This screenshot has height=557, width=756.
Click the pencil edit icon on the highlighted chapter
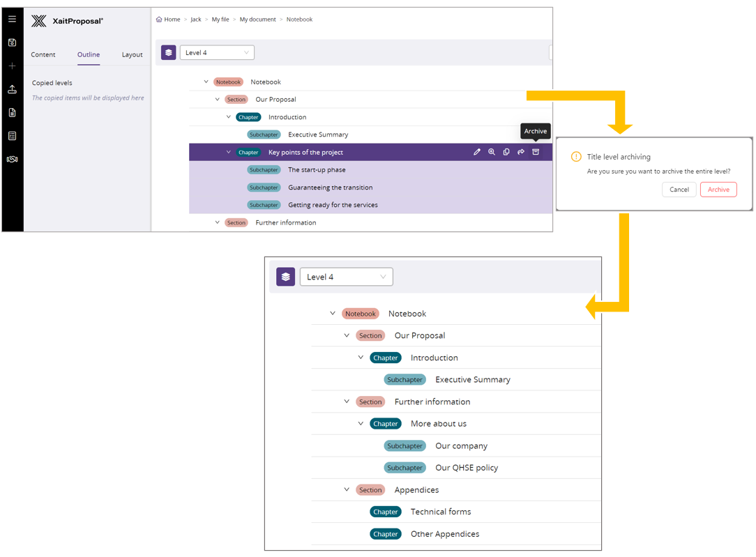tap(477, 152)
